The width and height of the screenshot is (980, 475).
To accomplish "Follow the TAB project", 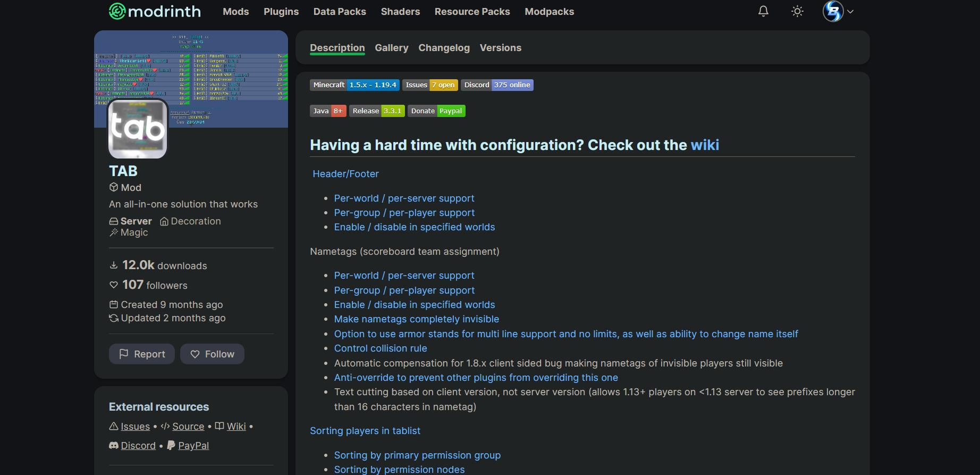I will [x=212, y=354].
